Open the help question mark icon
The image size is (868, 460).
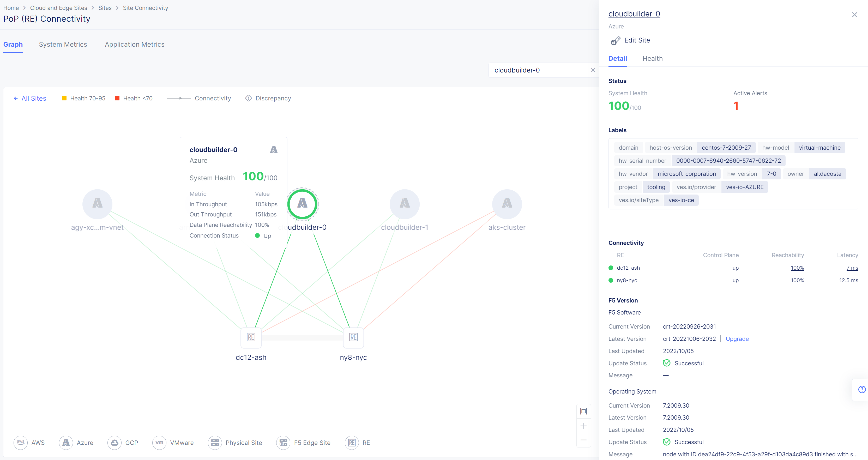(862, 390)
